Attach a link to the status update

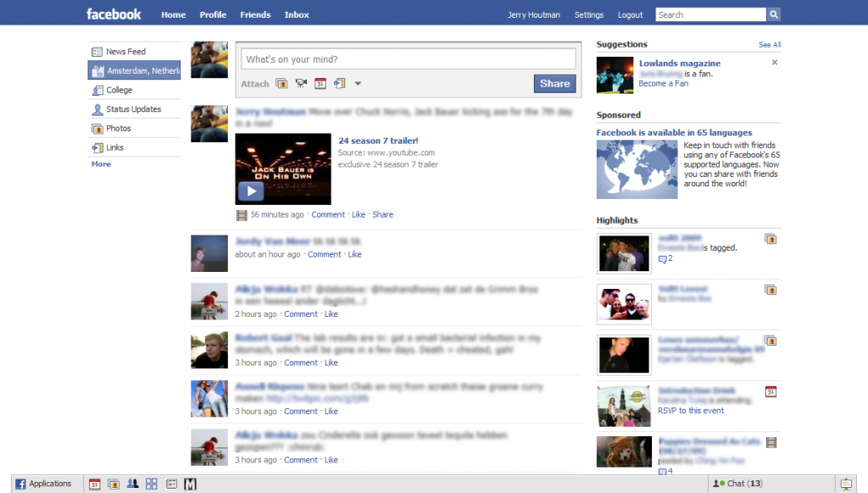339,84
